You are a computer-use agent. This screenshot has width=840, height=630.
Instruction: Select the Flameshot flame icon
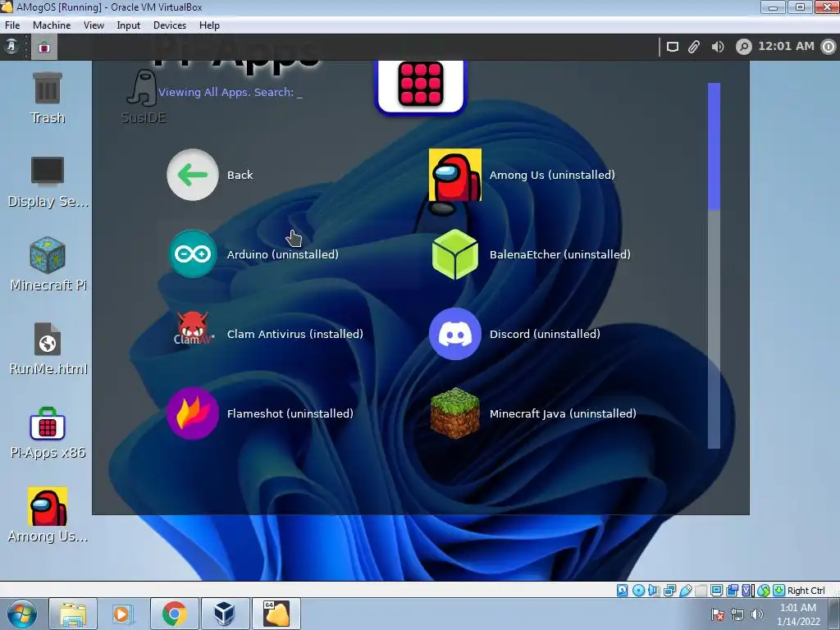[x=192, y=413]
